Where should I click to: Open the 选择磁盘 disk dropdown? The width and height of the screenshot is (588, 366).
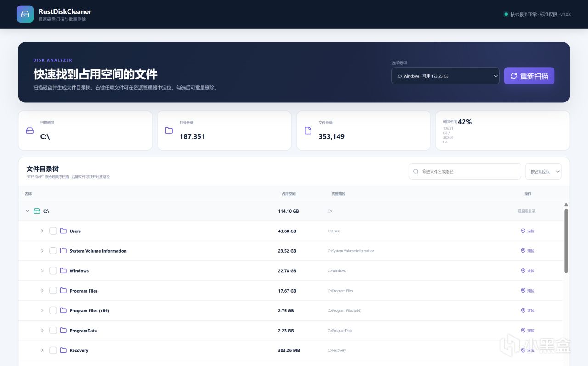(x=445, y=76)
